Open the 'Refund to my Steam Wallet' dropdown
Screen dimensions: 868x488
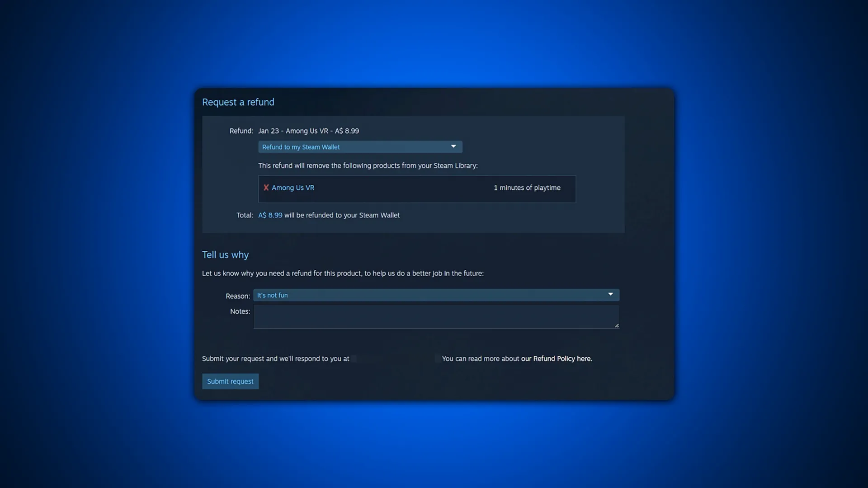click(x=360, y=147)
